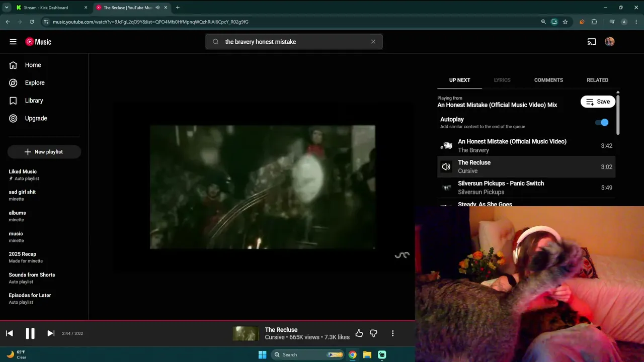Focus the search field with 'the bravery honest mistake'
644x362 pixels.
294,42
